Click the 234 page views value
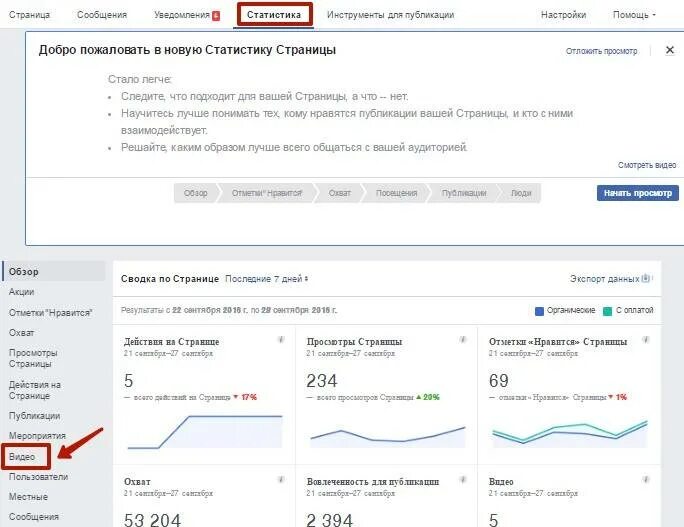The width and height of the screenshot is (684, 527). click(322, 381)
